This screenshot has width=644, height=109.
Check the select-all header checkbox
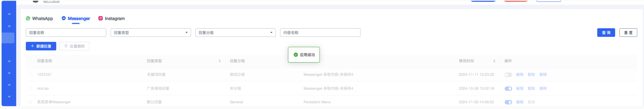pyautogui.click(x=30, y=61)
